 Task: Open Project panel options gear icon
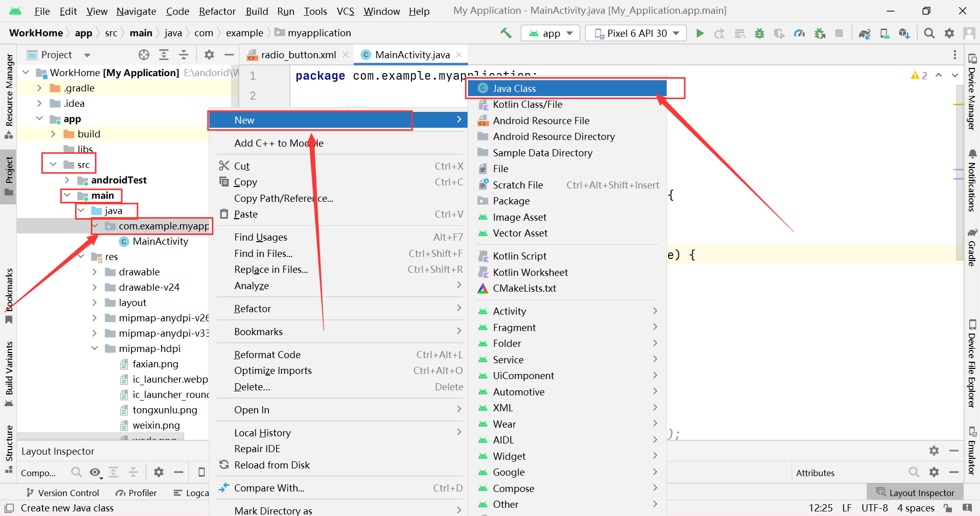point(209,55)
